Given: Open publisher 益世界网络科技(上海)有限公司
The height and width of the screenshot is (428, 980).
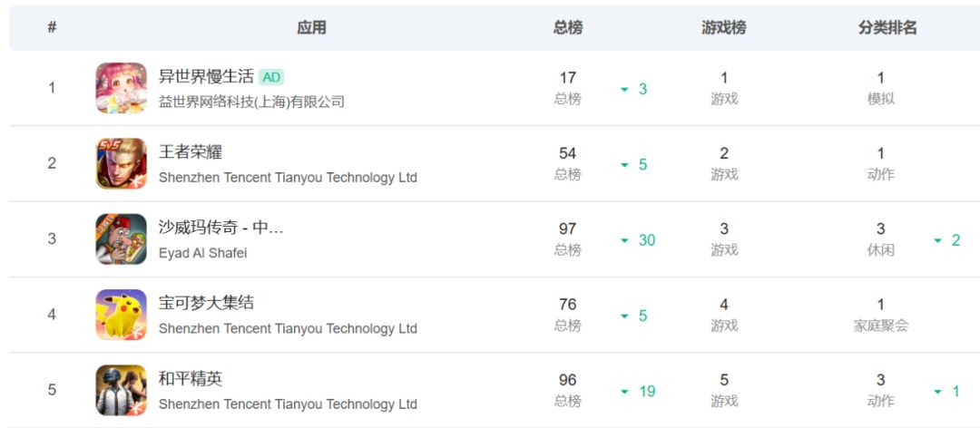Looking at the screenshot, I should pos(251,102).
